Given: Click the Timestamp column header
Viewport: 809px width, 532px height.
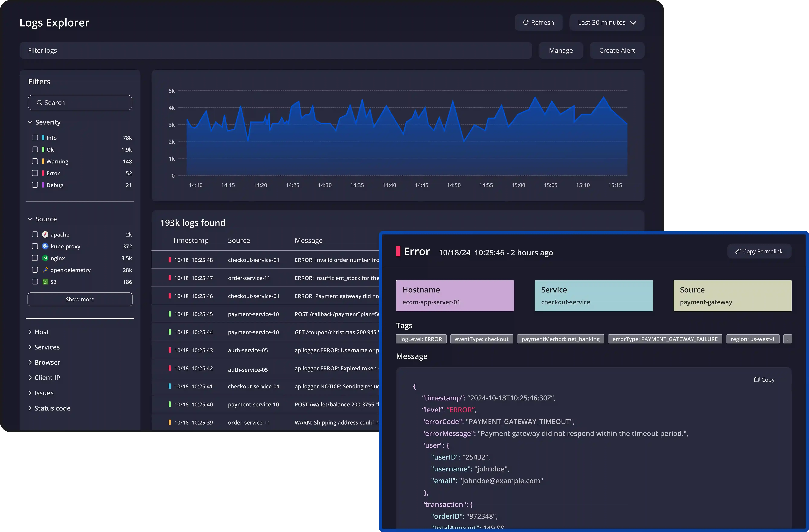Looking at the screenshot, I should pyautogui.click(x=190, y=241).
